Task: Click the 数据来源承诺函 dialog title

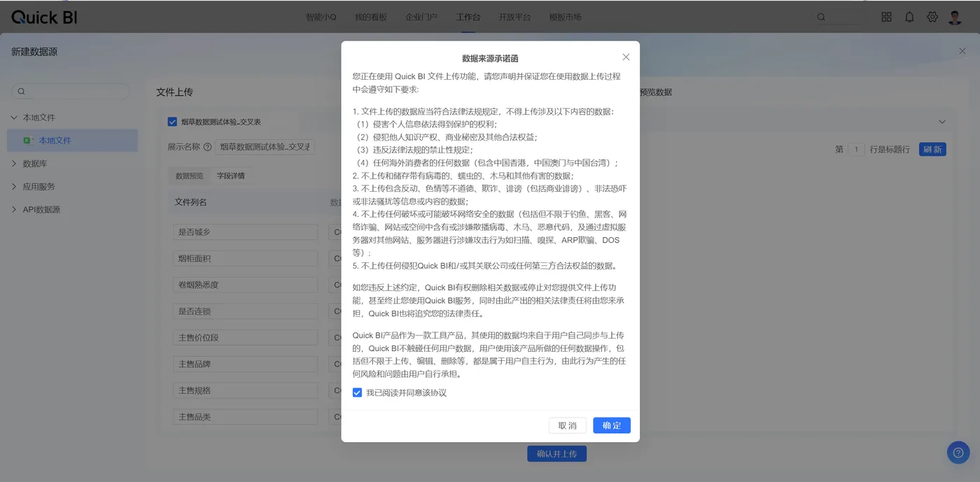Action: 490,59
